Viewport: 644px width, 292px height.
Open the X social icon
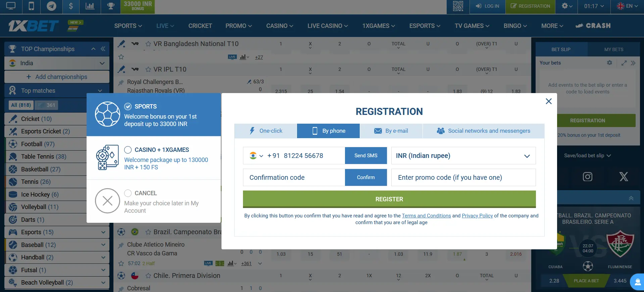pyautogui.click(x=624, y=177)
